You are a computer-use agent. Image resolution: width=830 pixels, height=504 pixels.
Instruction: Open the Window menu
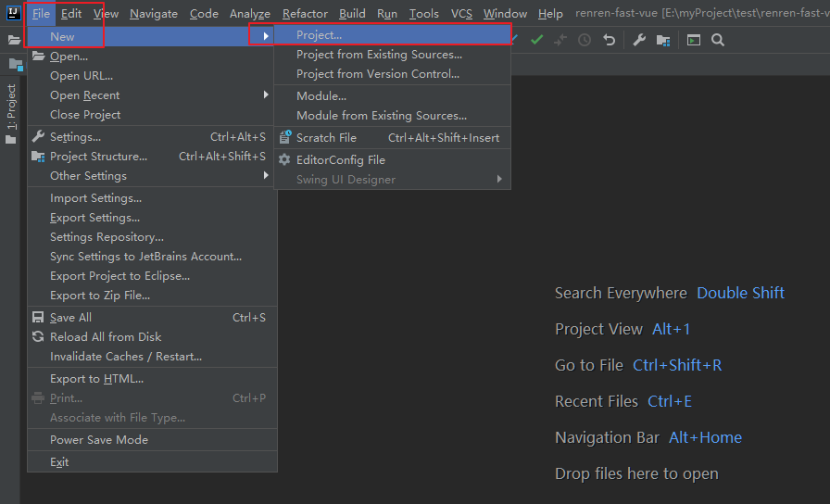coord(505,14)
